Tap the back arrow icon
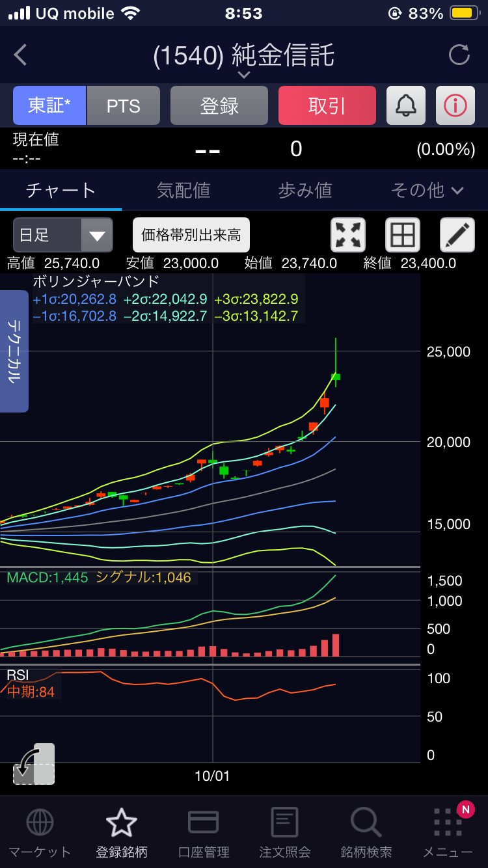Viewport: 488px width, 868px height. [x=21, y=55]
